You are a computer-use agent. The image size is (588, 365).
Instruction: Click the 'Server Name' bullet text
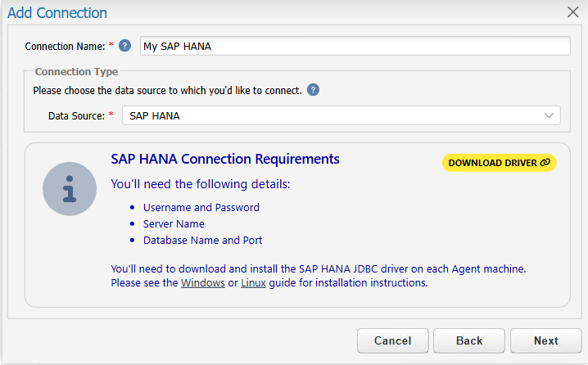point(174,223)
